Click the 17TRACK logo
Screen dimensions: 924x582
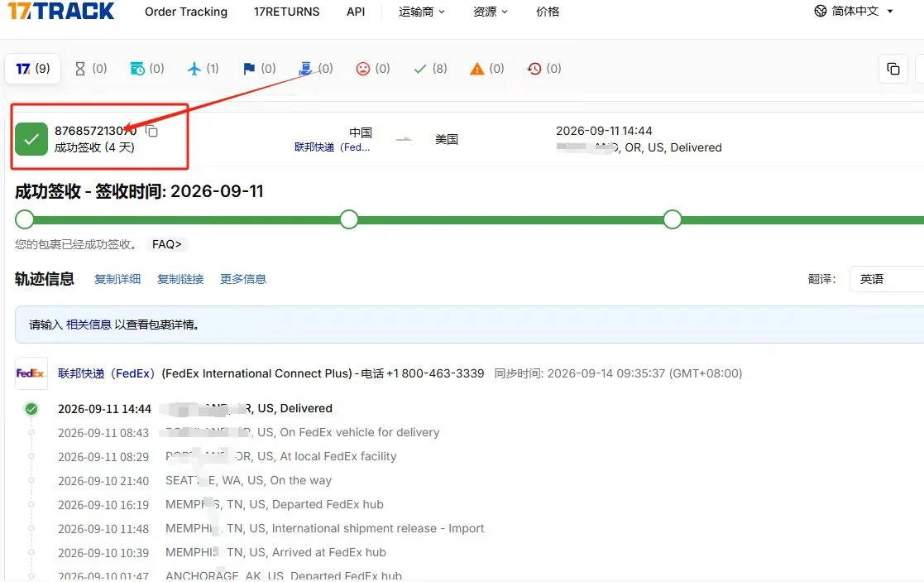click(x=61, y=11)
